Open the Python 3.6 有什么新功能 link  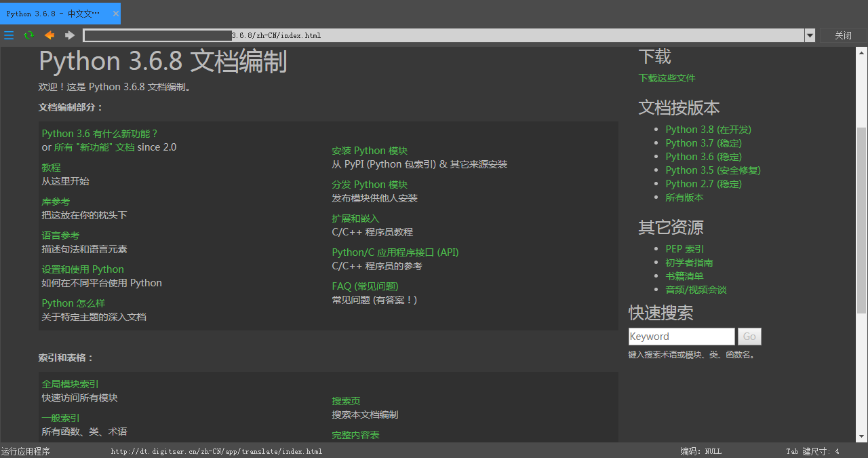click(x=100, y=133)
